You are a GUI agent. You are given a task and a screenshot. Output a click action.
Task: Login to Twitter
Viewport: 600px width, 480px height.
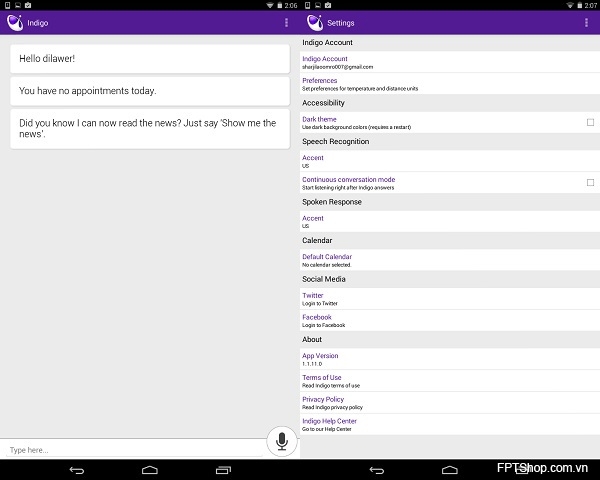point(450,299)
